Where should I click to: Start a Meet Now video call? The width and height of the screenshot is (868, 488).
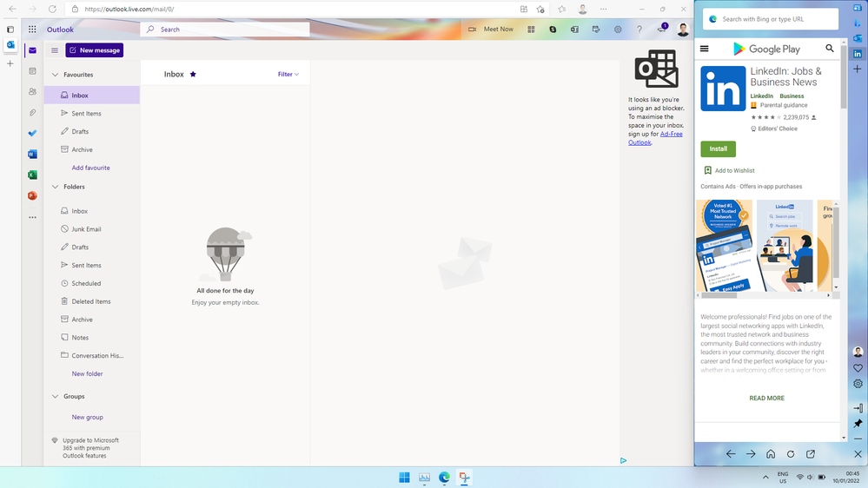pyautogui.click(x=491, y=30)
